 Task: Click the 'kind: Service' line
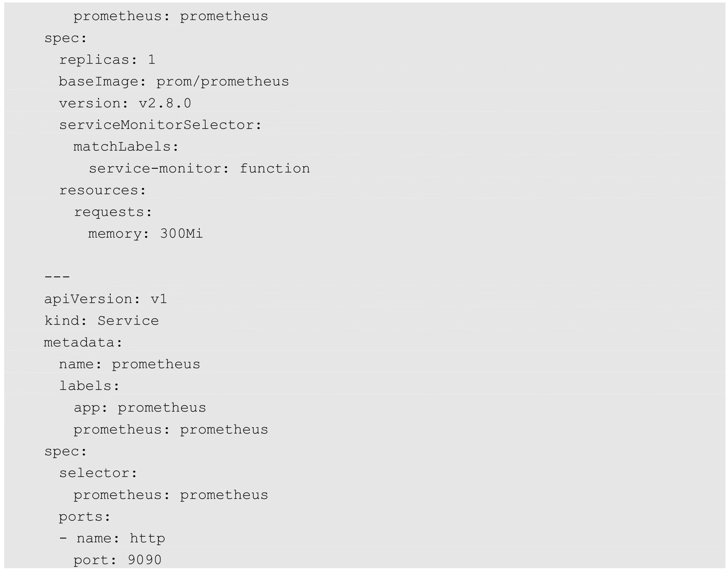pyautogui.click(x=102, y=321)
